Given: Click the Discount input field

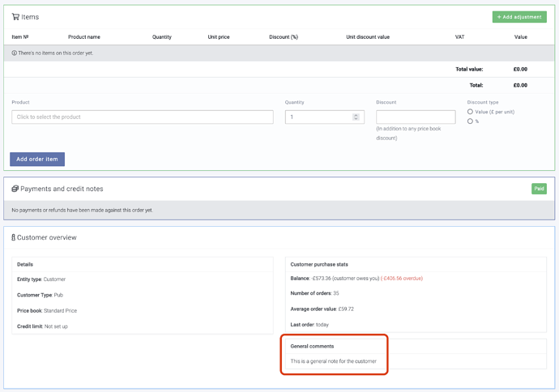Looking at the screenshot, I should click(x=416, y=117).
